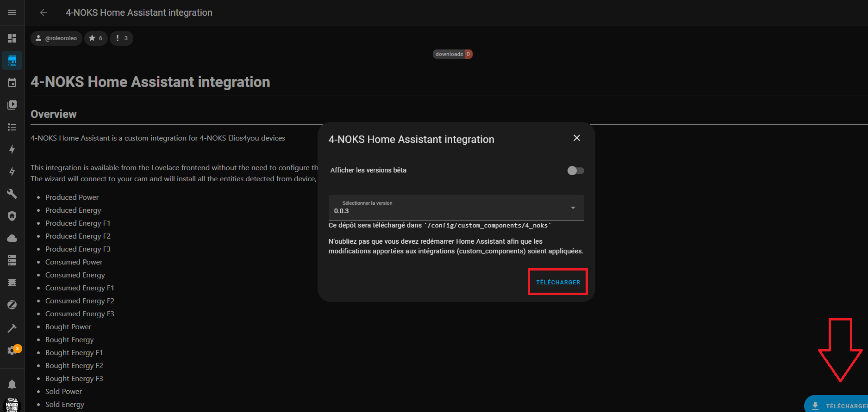
Task: Click 'Produced Power' list item
Action: [72, 197]
